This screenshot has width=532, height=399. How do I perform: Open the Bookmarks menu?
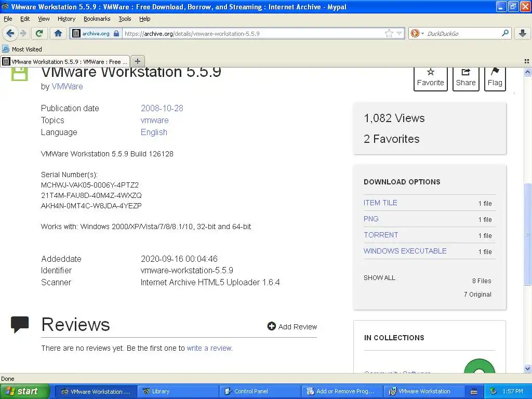click(97, 19)
